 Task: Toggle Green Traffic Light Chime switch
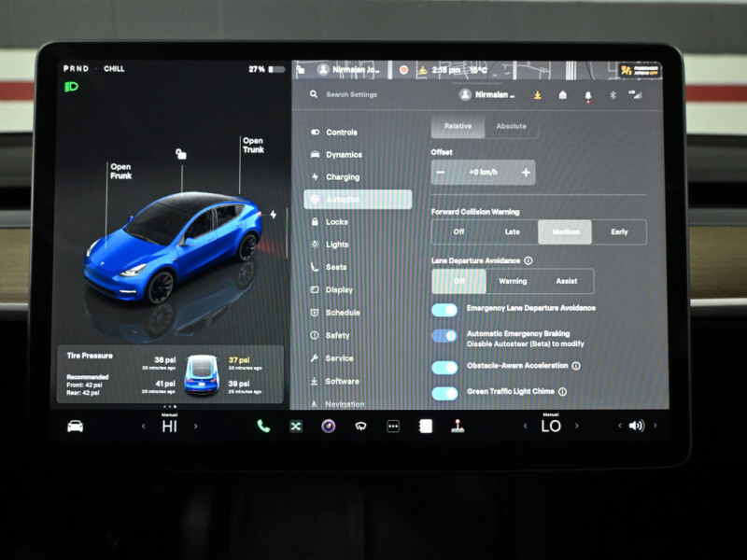[x=444, y=393]
